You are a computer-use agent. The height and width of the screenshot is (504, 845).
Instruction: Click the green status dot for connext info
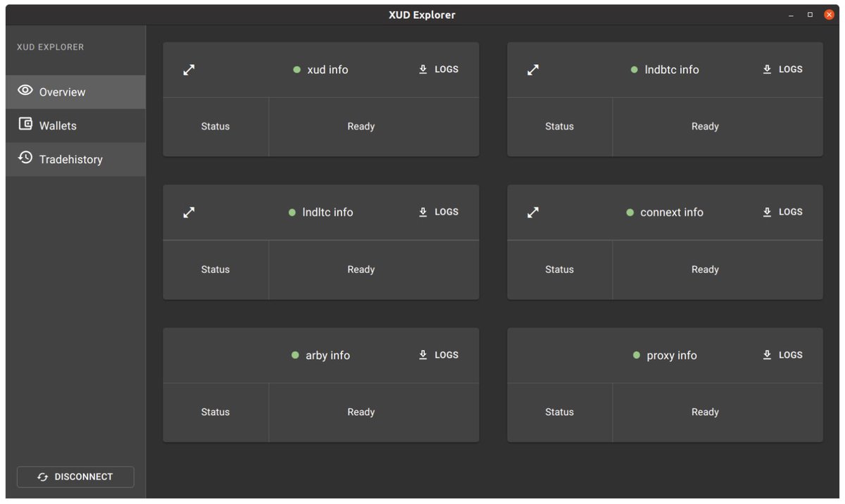click(630, 213)
